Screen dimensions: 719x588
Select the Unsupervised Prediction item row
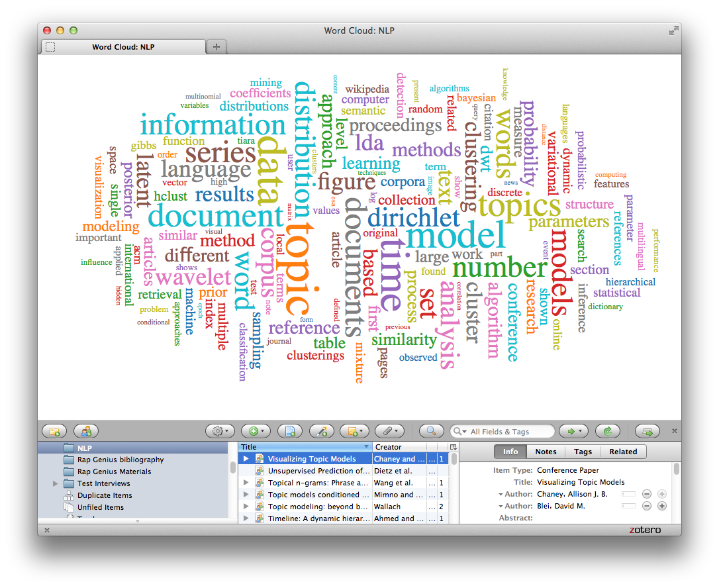(x=344, y=471)
